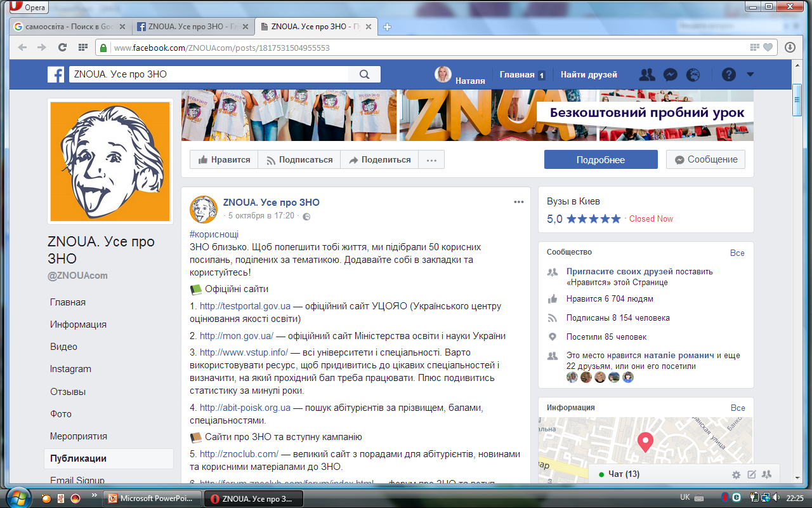This screenshot has width=812, height=508.
Task: Open the Quick Help question mark icon
Action: coord(729,74)
